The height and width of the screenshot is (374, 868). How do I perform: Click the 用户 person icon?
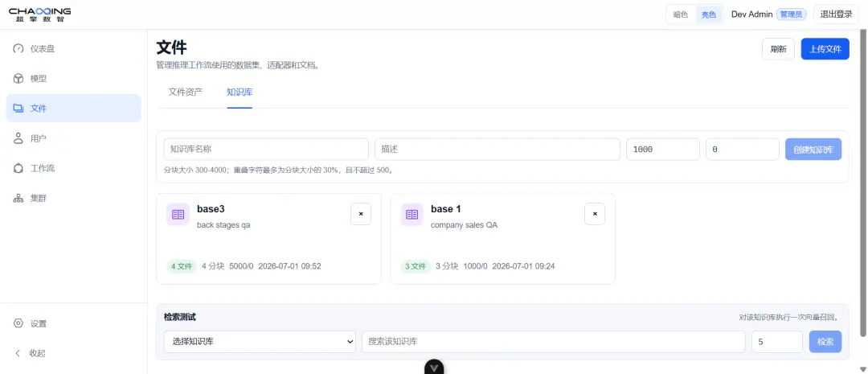pyautogui.click(x=18, y=138)
